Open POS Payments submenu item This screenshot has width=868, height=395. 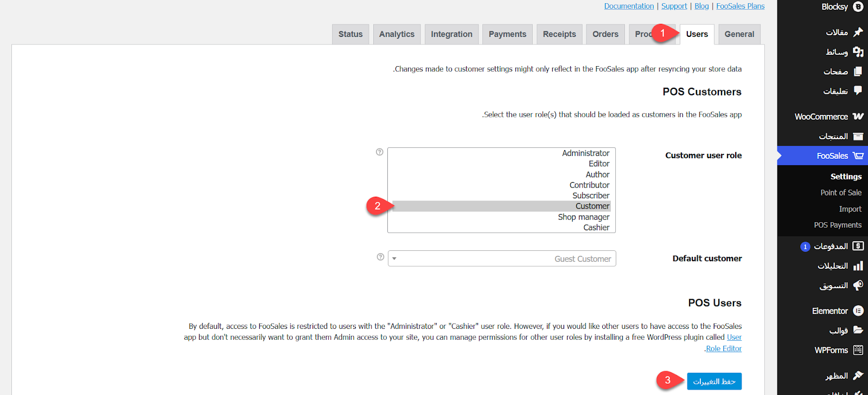click(838, 225)
